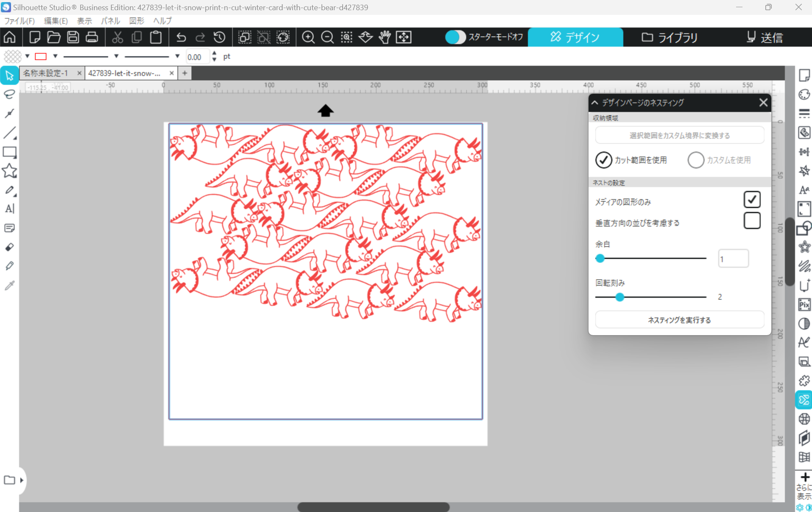Select the Freehand pencil tool
Screen dimensions: 812x512
click(9, 190)
